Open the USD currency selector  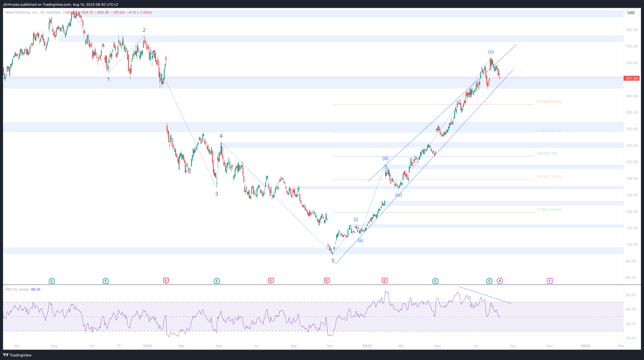[x=631, y=13]
